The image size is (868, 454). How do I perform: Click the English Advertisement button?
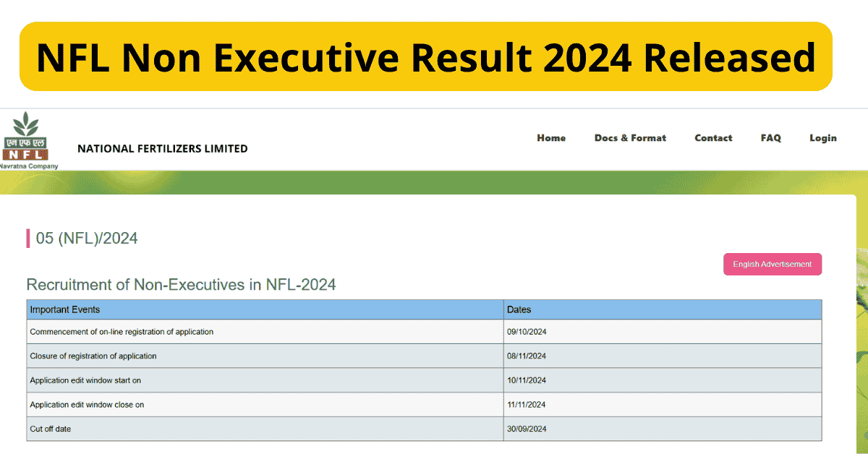coord(773,264)
